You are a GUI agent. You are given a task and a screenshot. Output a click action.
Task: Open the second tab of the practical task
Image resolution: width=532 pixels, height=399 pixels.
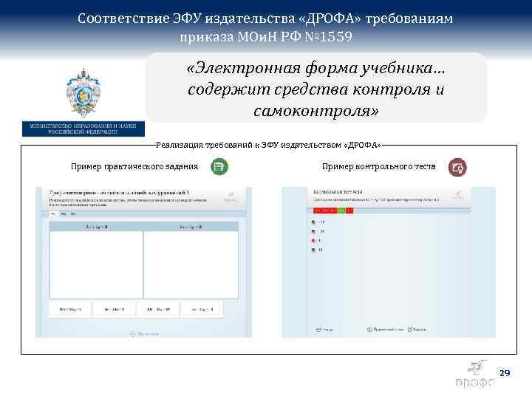64,214
